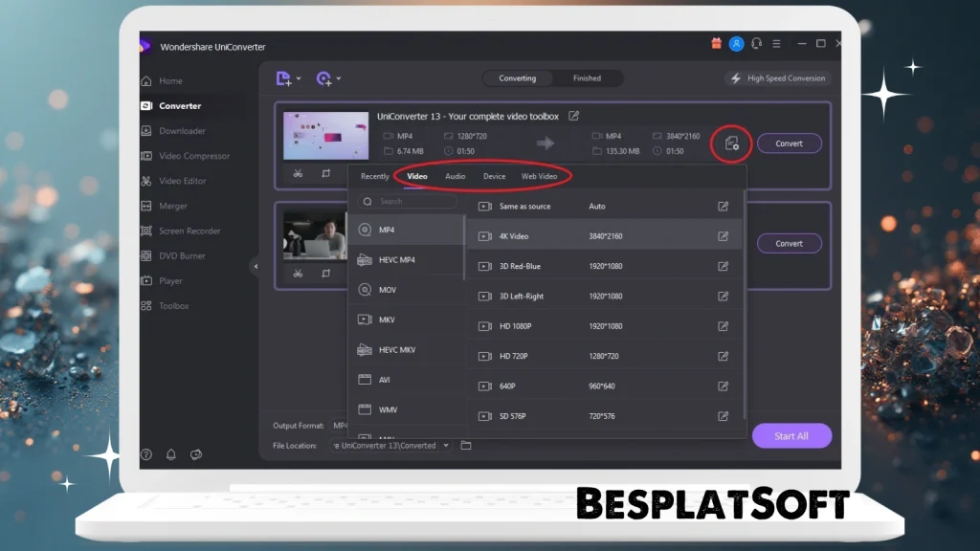980x551 pixels.
Task: Edit the 4K Video preset
Action: coord(724,236)
